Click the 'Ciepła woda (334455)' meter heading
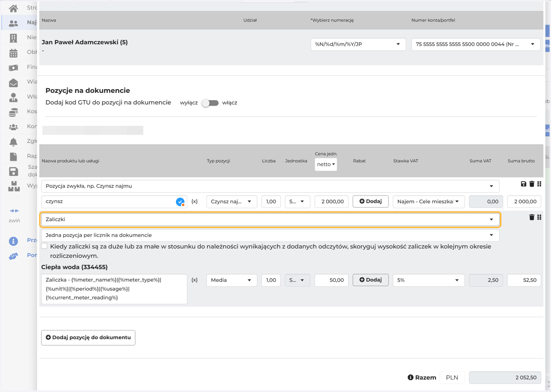 (x=74, y=267)
